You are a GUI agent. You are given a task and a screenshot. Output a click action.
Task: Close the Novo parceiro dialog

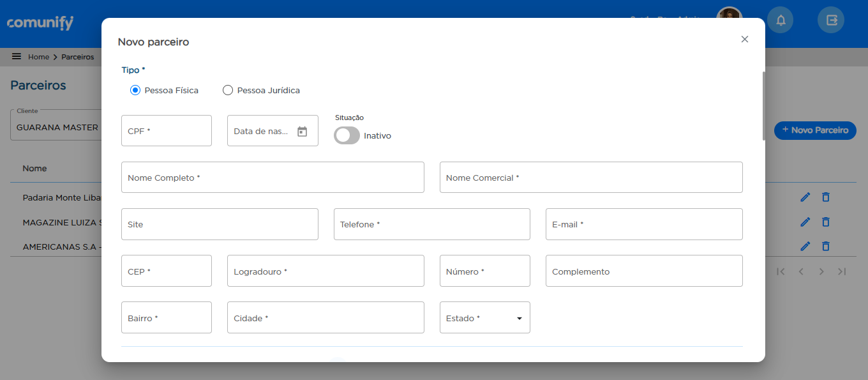[x=744, y=40]
